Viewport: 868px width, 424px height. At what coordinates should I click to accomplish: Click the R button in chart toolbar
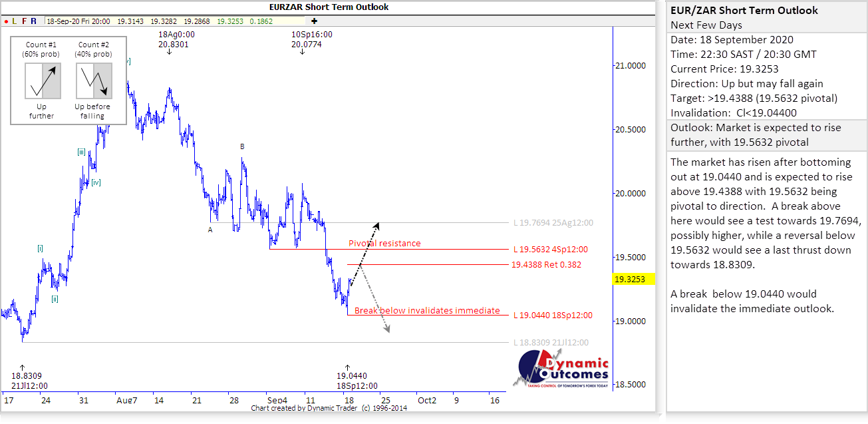click(34, 21)
